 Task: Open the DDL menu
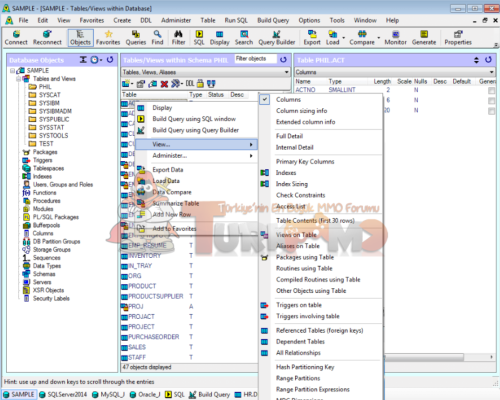point(146,20)
